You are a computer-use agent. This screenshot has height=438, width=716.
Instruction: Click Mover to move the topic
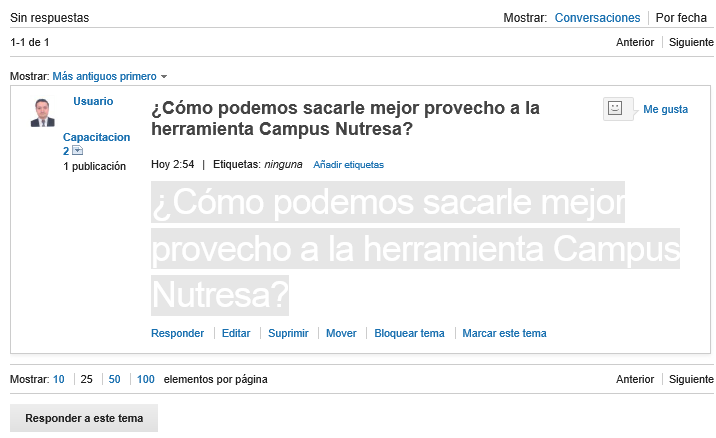click(x=341, y=333)
